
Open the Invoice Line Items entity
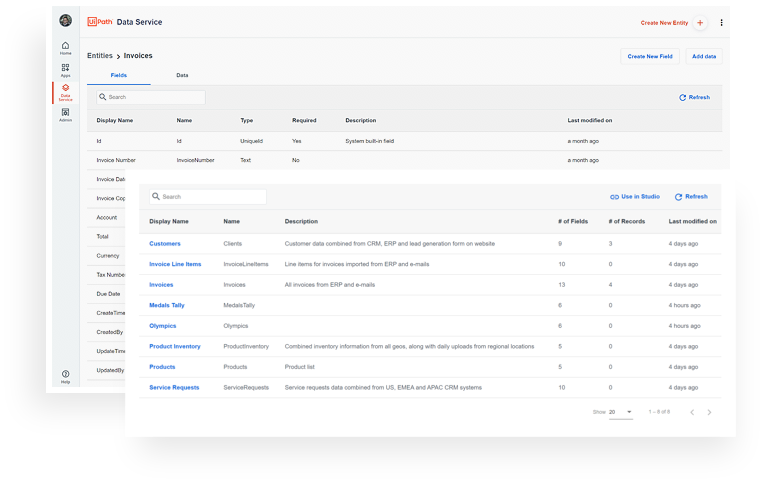pos(175,264)
